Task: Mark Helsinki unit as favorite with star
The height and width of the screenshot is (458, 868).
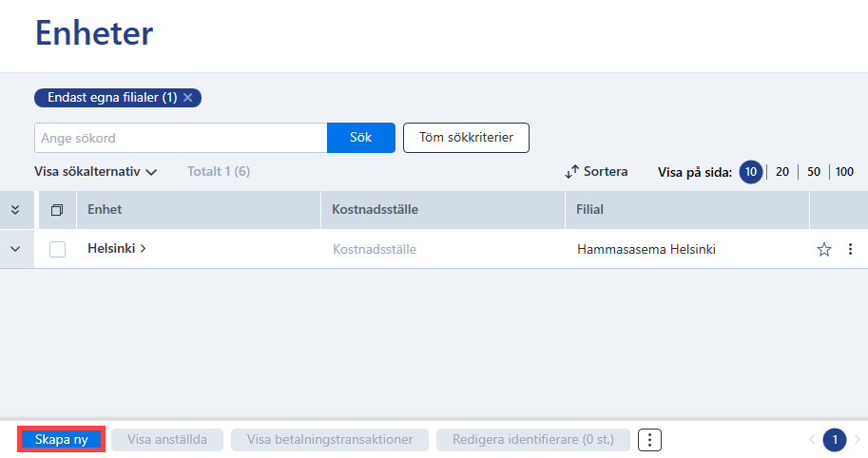Action: click(823, 250)
